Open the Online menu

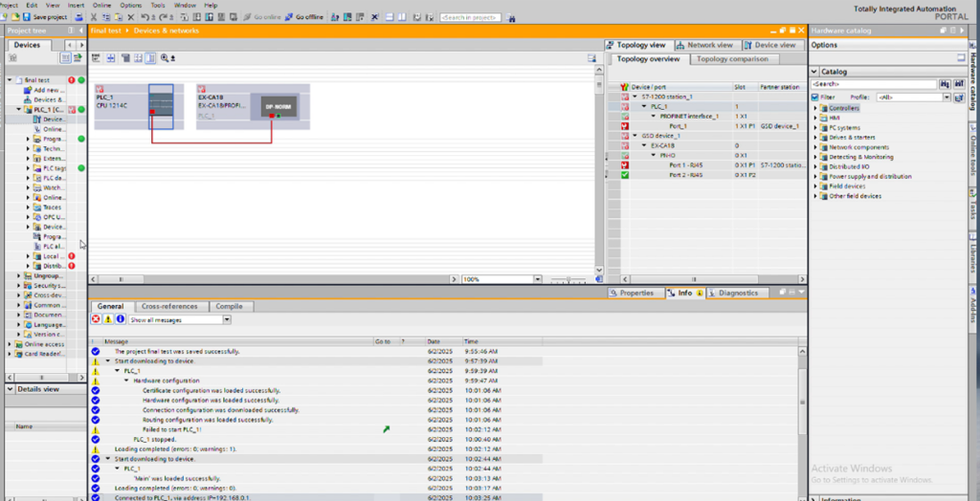[x=101, y=5]
